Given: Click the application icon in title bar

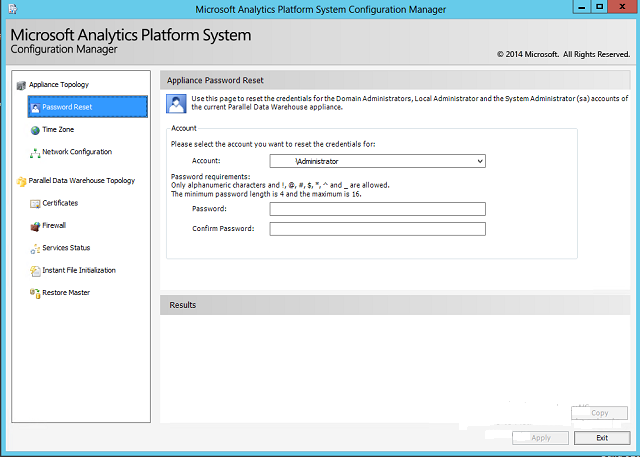Looking at the screenshot, I should 13,9.
